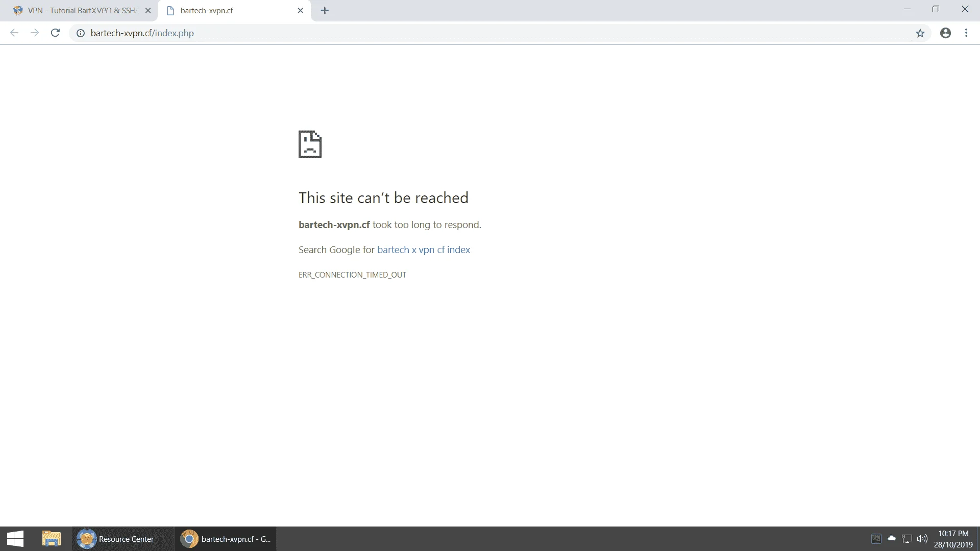
Task: Select the Chrome bartech-xvpn.cf taskbar item
Action: pos(226,539)
